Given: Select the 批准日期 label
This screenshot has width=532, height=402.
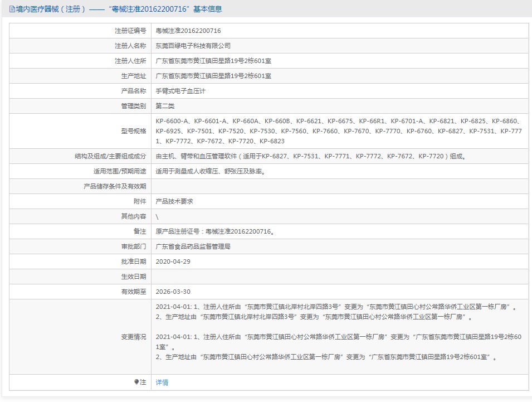Looking at the screenshot, I should click(134, 261).
